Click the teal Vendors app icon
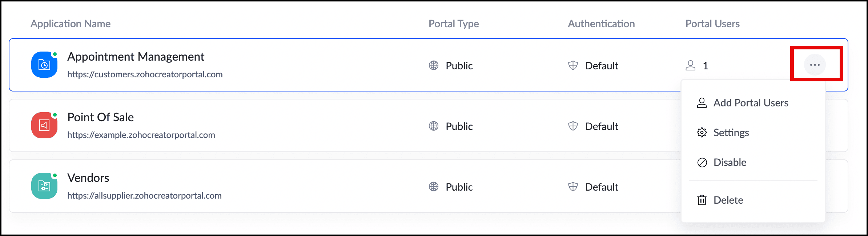Screen dimensions: 868x236 point(44,186)
